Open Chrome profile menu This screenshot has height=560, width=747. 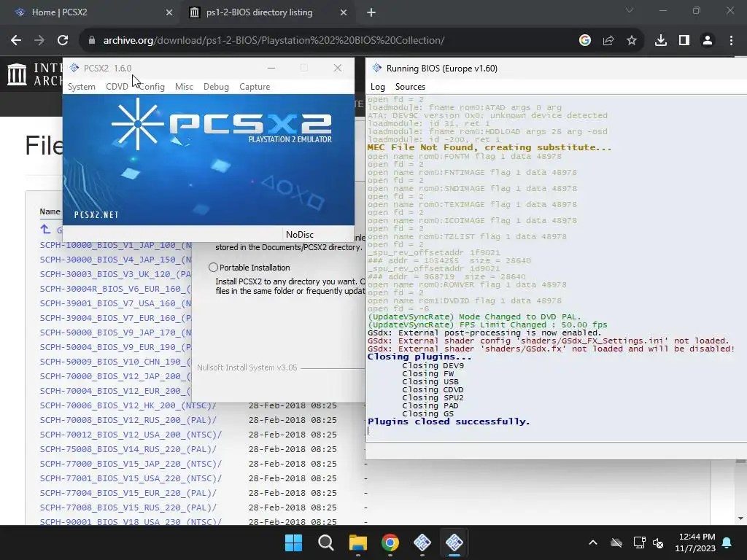point(708,41)
